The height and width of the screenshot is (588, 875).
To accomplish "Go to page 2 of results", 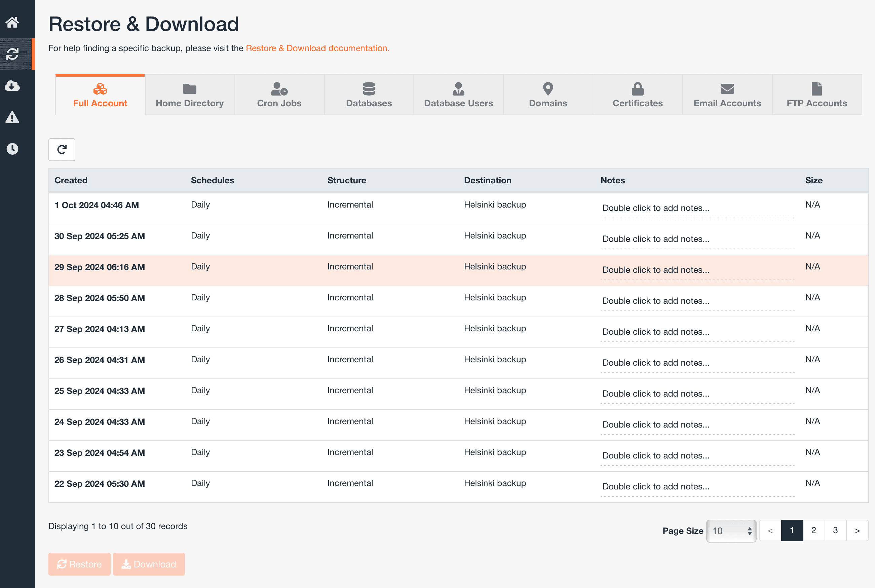I will pos(813,530).
